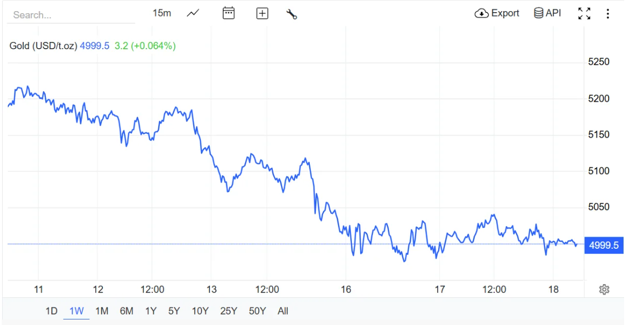Select the 1W time range
644x325 pixels.
76,311
